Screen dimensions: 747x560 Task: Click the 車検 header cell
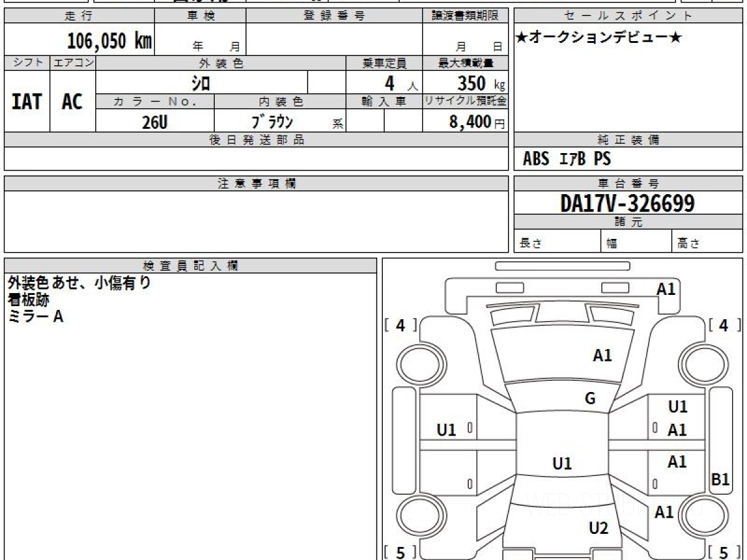tap(200, 16)
